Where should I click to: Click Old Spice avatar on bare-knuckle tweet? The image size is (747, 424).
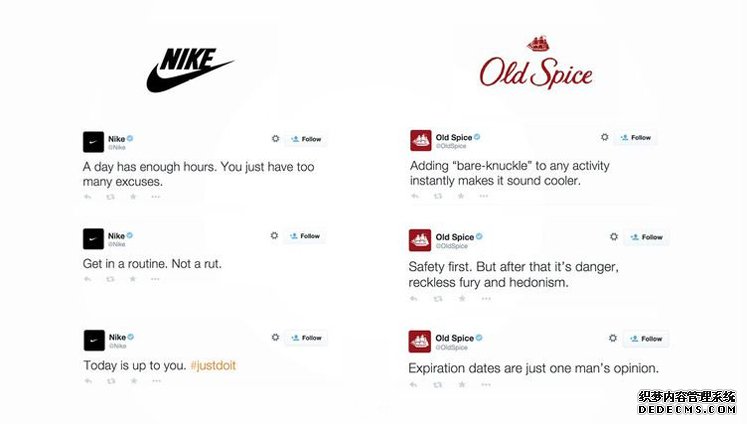[421, 141]
